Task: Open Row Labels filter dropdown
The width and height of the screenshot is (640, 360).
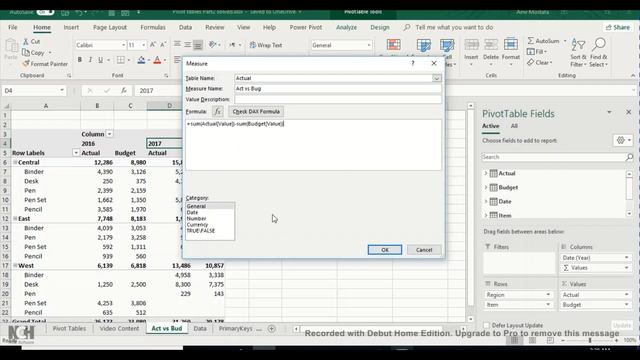Action: (x=76, y=153)
